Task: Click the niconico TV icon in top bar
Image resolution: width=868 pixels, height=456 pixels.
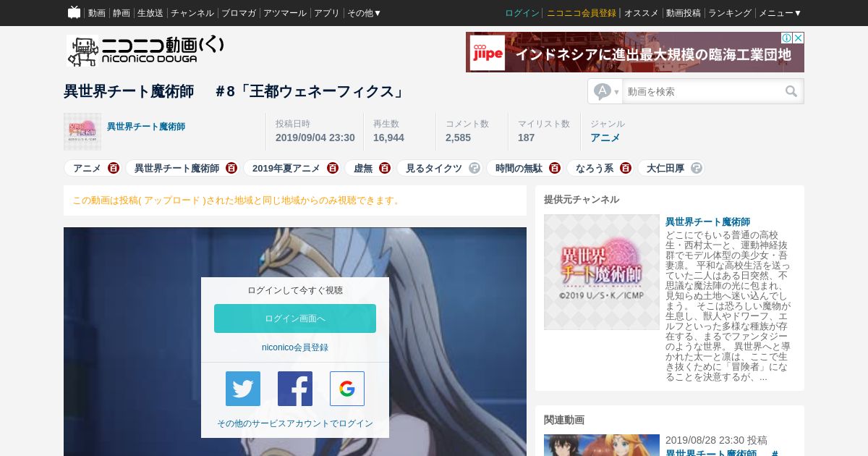Action: (x=74, y=12)
